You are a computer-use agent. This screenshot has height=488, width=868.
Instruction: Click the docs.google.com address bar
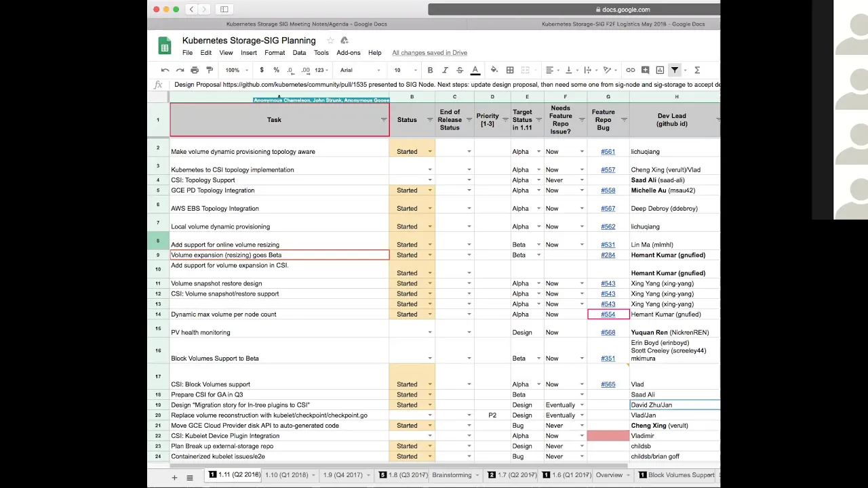tap(574, 9)
